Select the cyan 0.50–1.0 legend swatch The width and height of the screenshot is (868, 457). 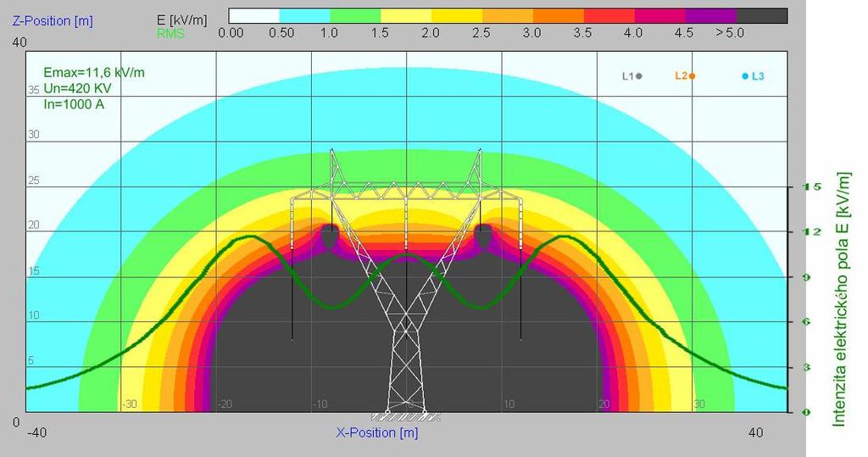pos(305,15)
